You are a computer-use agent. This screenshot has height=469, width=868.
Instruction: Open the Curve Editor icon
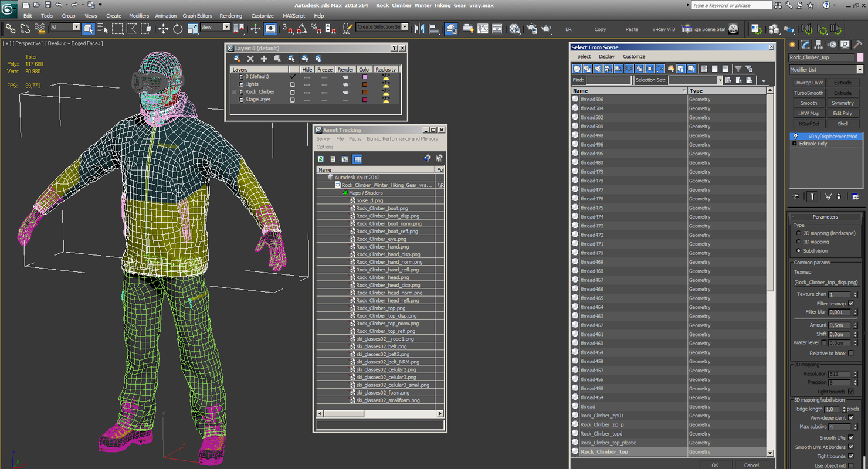click(x=483, y=28)
